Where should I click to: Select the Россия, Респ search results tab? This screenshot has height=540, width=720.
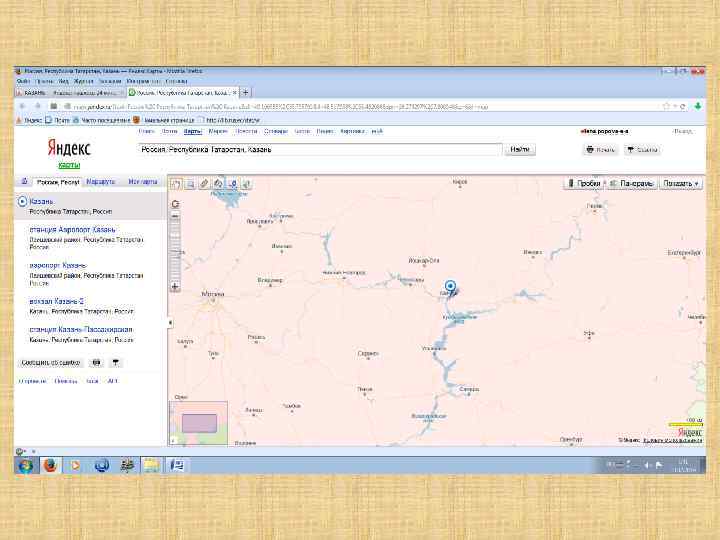(x=58, y=182)
